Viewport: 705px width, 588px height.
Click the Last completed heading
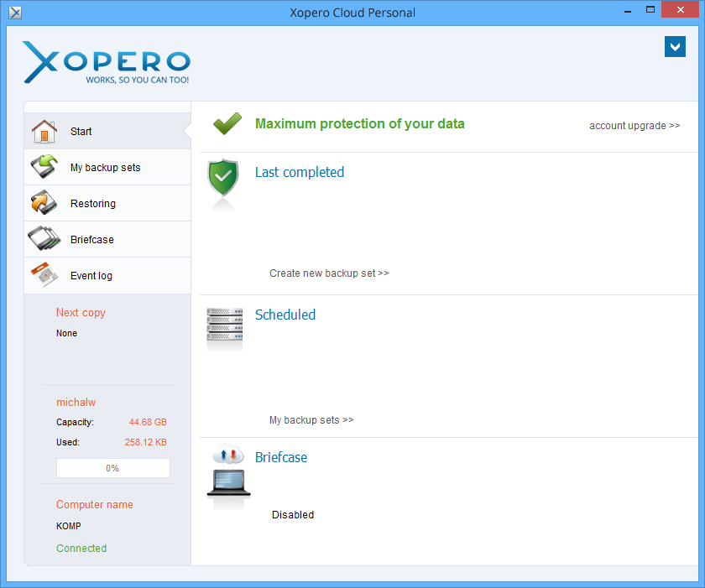click(300, 172)
